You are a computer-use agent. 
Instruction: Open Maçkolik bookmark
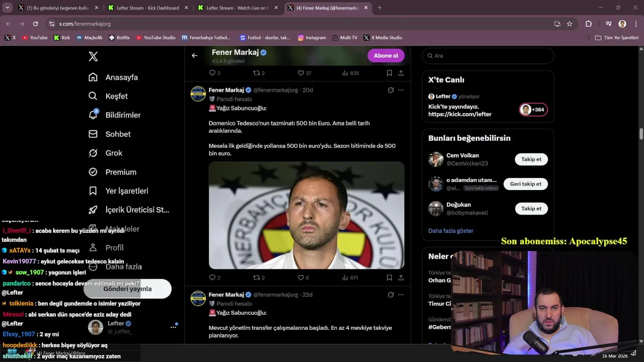coord(90,38)
